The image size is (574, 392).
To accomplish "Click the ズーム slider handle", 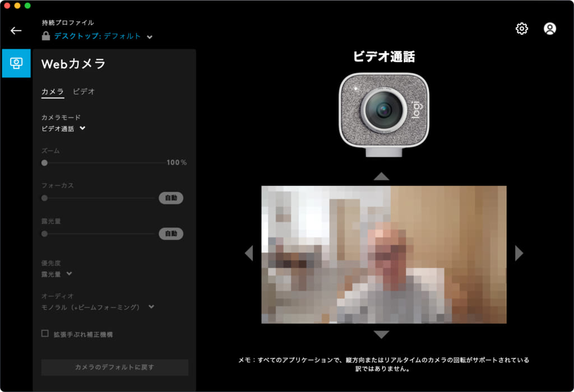I will coord(45,163).
